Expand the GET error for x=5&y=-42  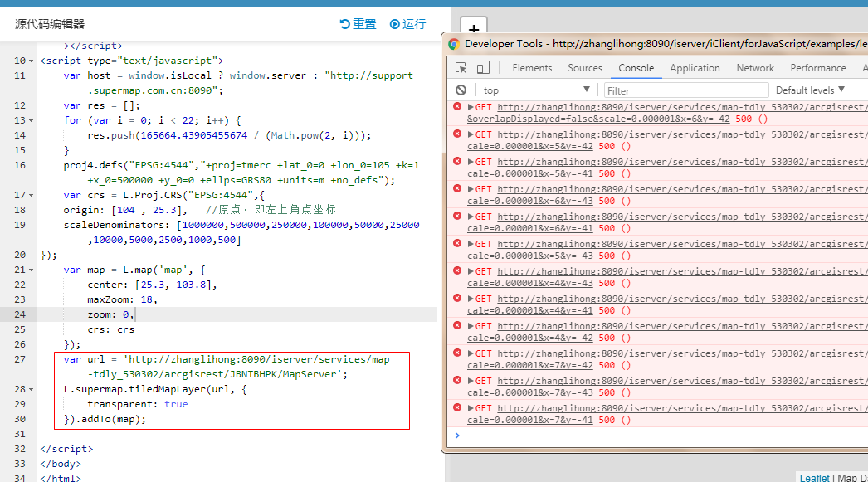click(470, 134)
